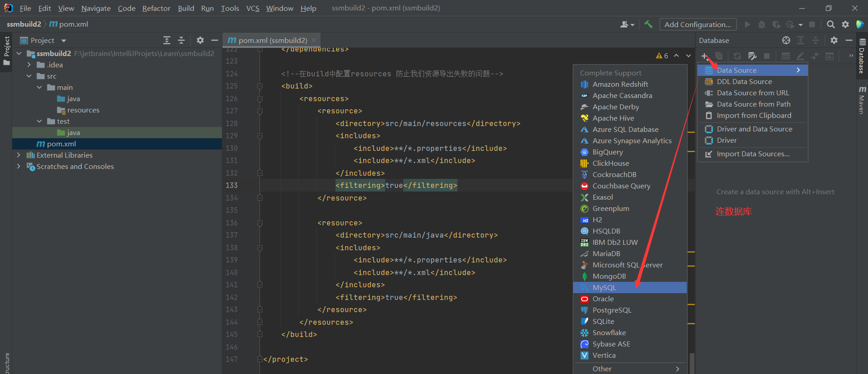Collapse the ssmbuild2 root node
868x374 pixels.
point(19,53)
